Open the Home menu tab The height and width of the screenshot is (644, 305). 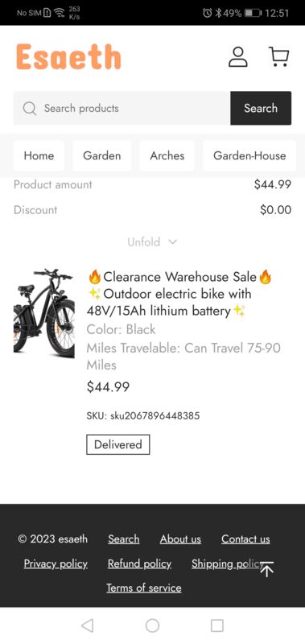39,155
